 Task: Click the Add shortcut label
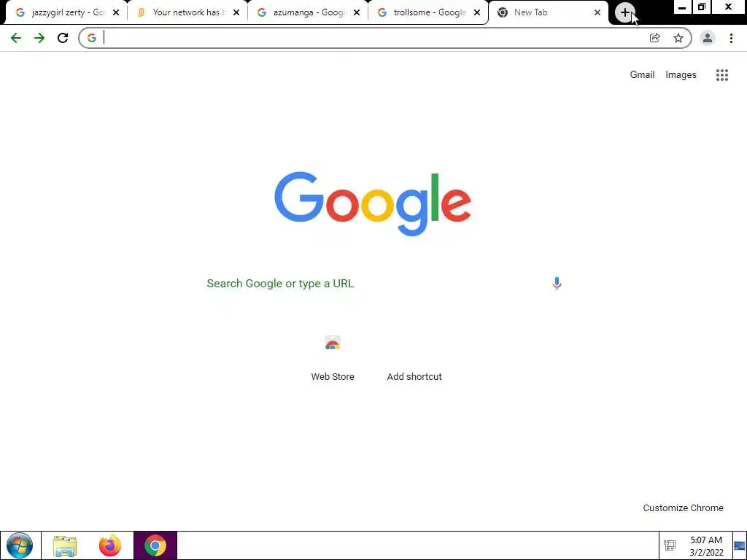pyautogui.click(x=414, y=377)
